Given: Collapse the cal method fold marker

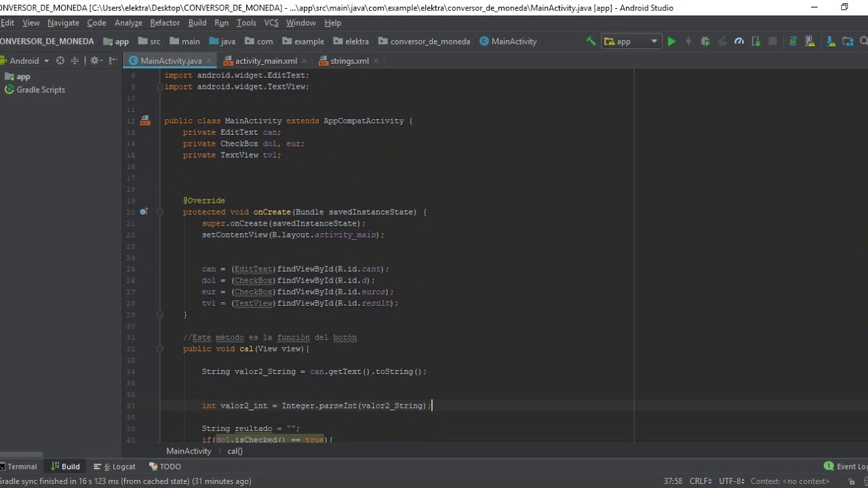Looking at the screenshot, I should point(160,349).
